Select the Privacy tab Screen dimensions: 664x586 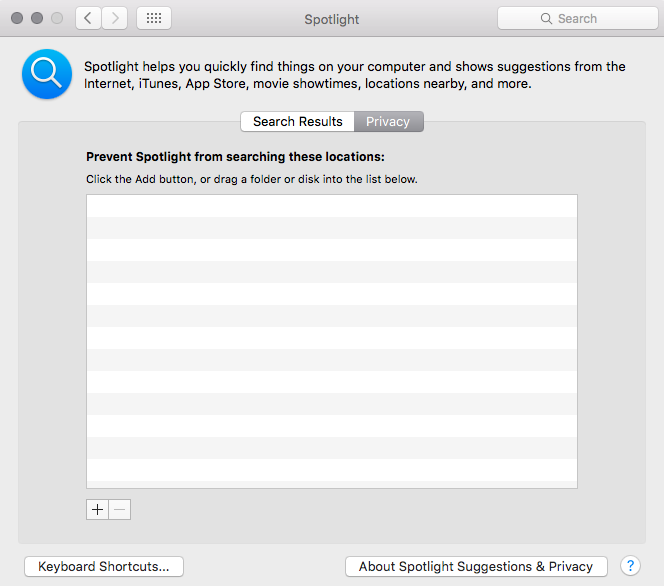point(388,122)
